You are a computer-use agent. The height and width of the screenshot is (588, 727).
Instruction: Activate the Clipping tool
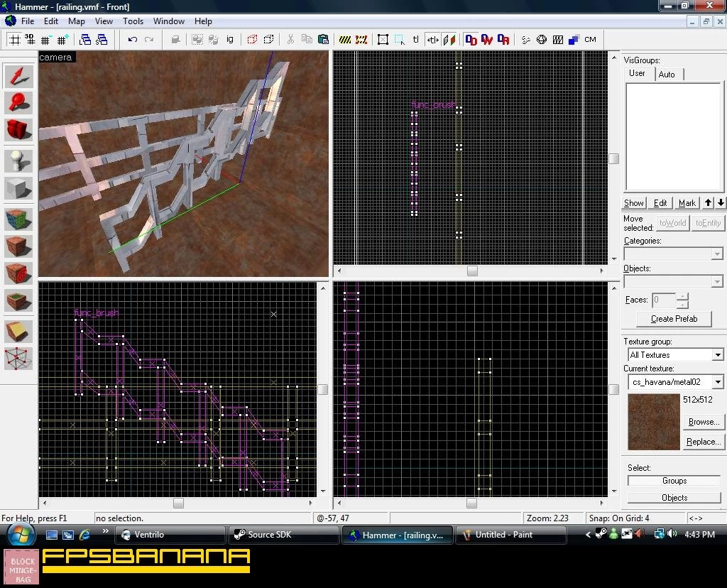point(18,332)
